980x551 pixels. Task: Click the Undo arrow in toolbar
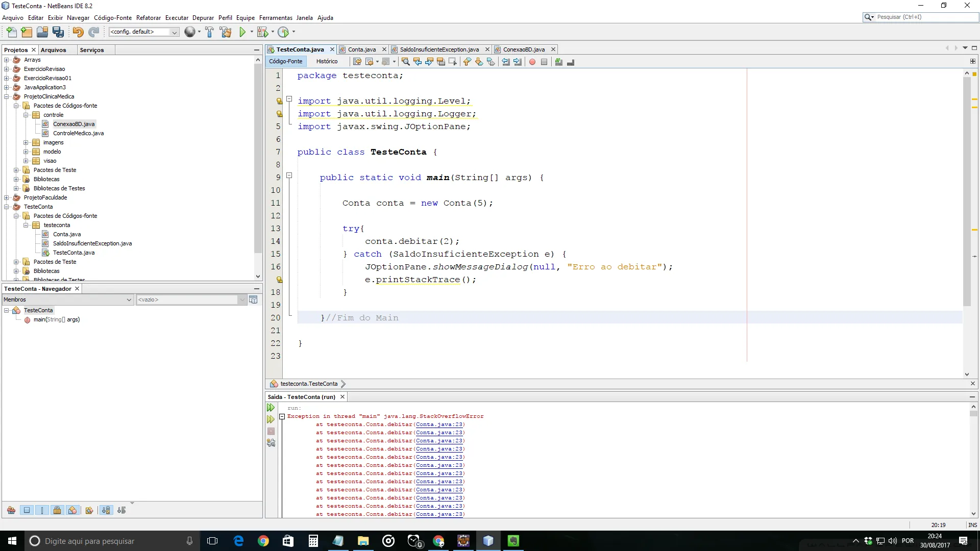[78, 32]
